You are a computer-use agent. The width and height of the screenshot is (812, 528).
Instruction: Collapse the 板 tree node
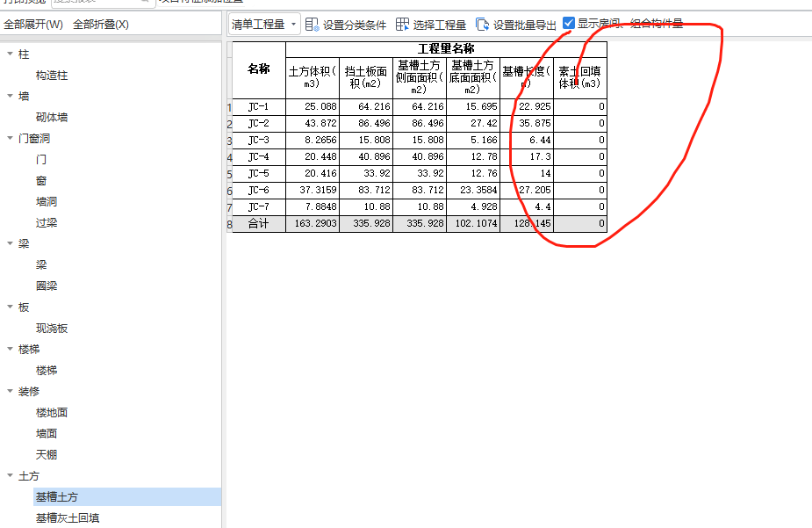coord(10,307)
